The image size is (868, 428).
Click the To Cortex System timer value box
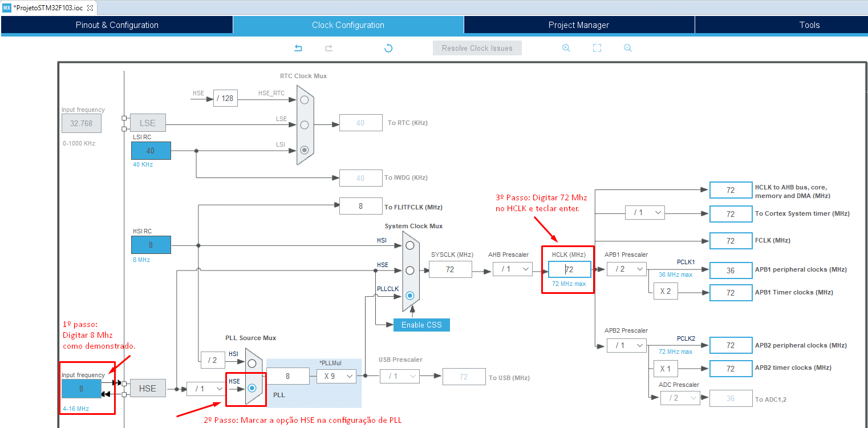[731, 214]
